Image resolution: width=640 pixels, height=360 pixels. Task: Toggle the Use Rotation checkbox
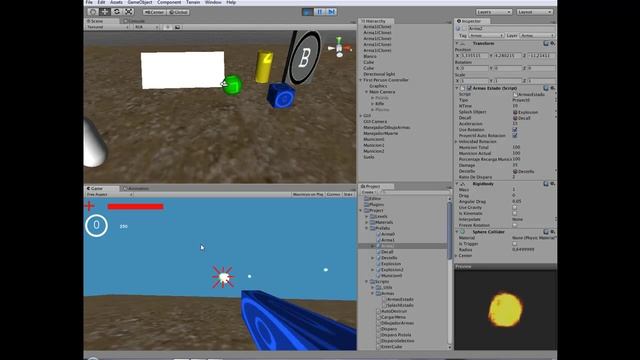[x=515, y=129]
